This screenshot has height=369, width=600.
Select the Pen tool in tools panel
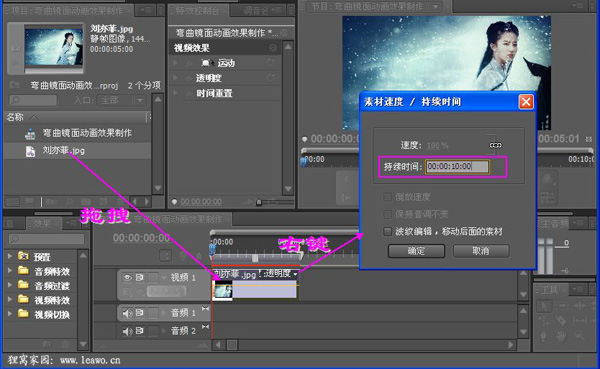point(544,336)
